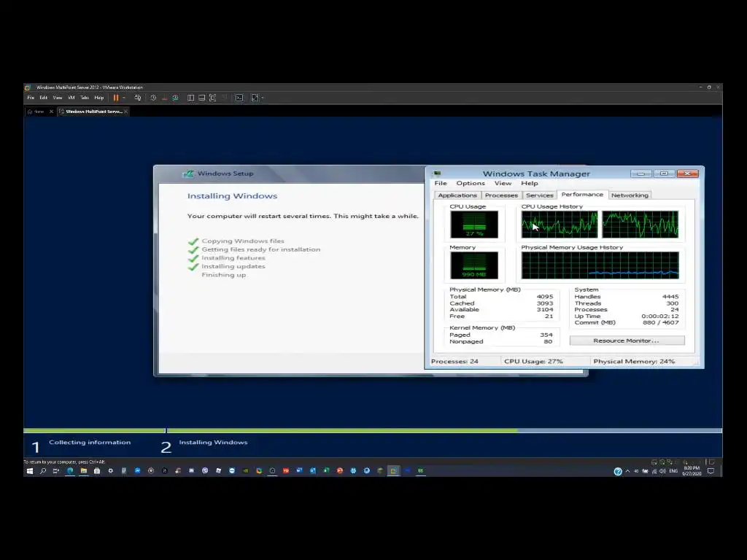Viewport: 747px width, 560px height.
Task: Click the taskbar search magnifier icon
Action: pos(43,471)
